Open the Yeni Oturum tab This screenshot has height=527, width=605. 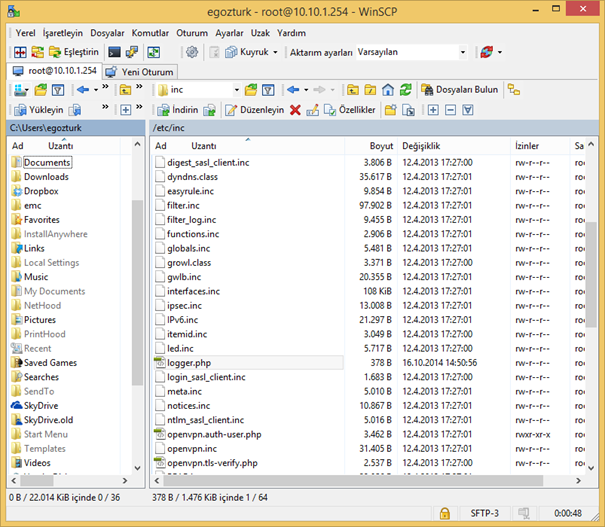(140, 72)
